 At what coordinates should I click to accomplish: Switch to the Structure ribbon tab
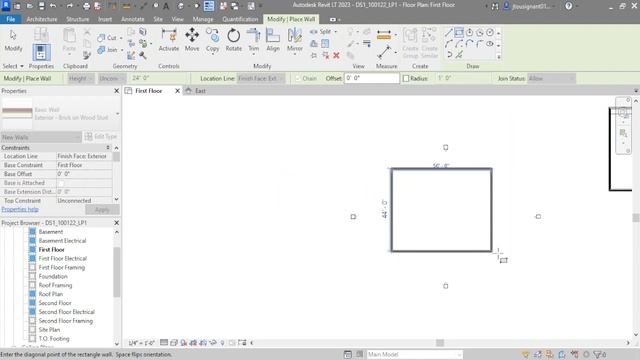tap(78, 19)
